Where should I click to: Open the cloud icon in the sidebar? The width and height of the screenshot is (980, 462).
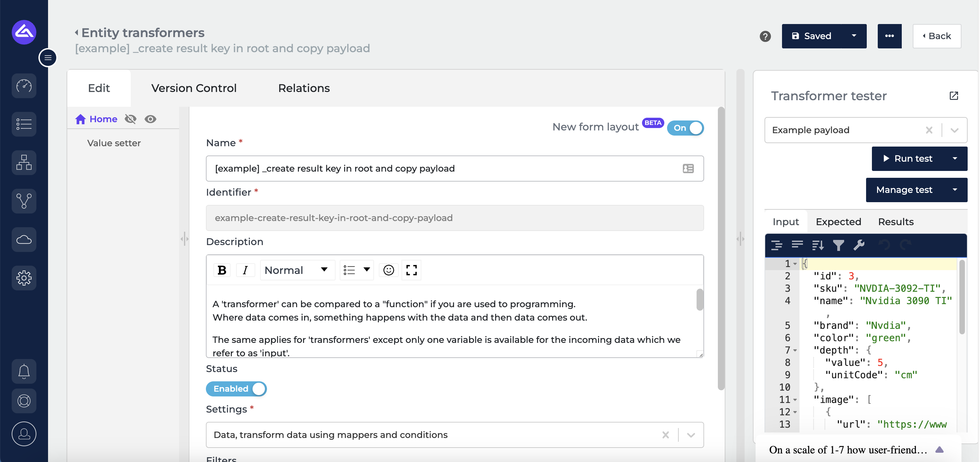tap(24, 239)
